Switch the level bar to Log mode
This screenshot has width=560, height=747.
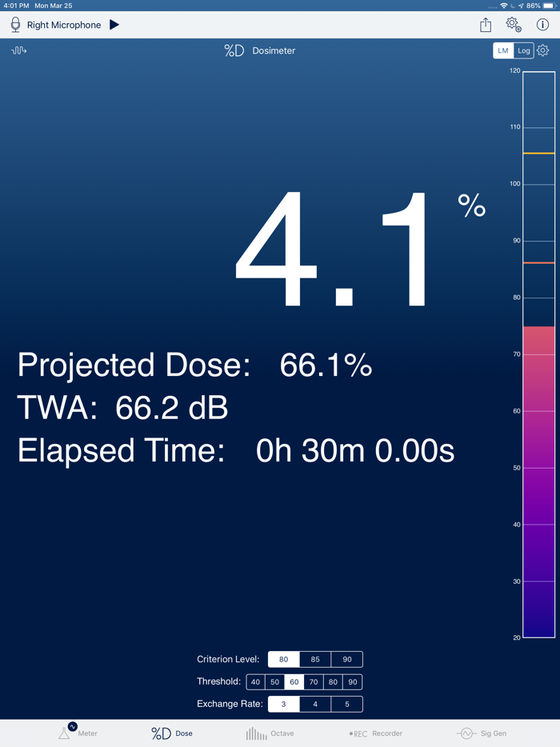[524, 50]
